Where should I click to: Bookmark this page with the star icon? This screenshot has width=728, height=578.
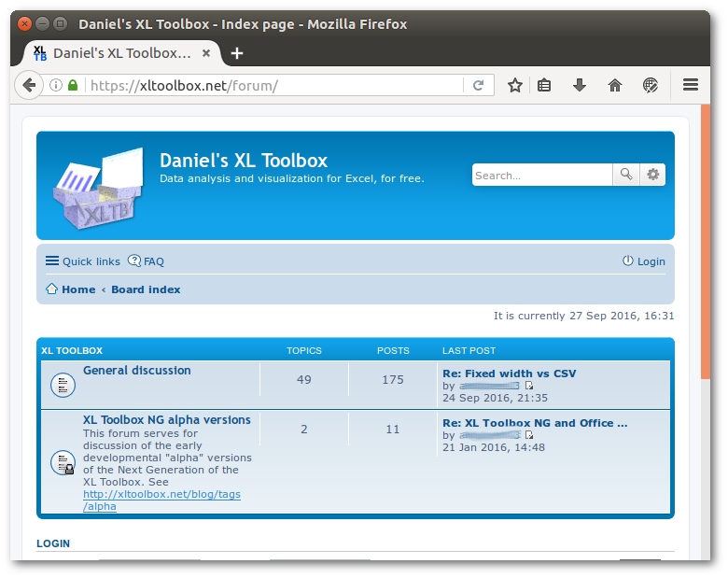click(514, 85)
